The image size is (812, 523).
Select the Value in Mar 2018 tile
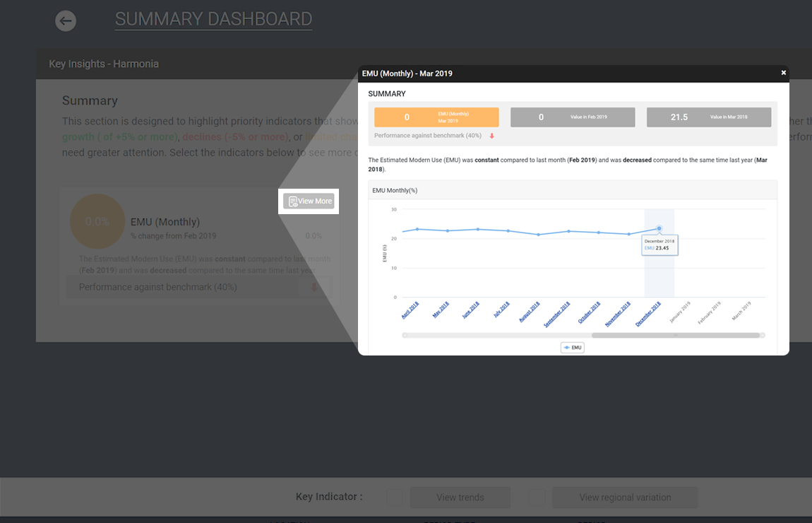tap(709, 117)
